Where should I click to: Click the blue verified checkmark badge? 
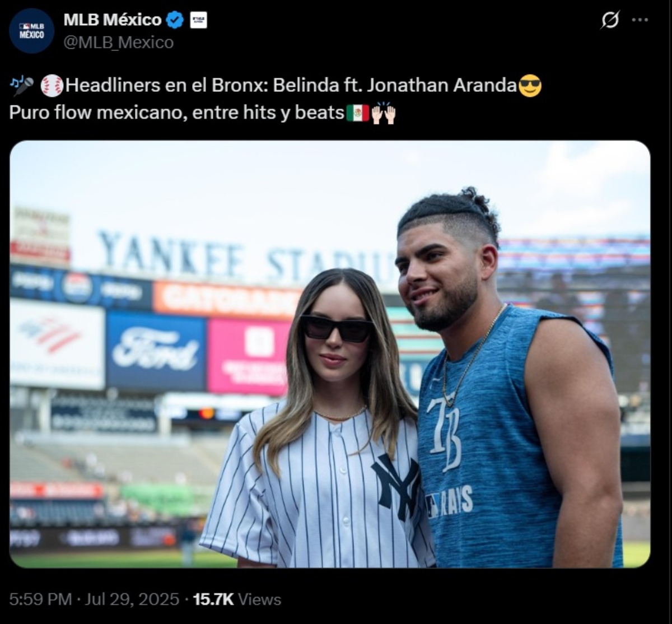[x=175, y=20]
